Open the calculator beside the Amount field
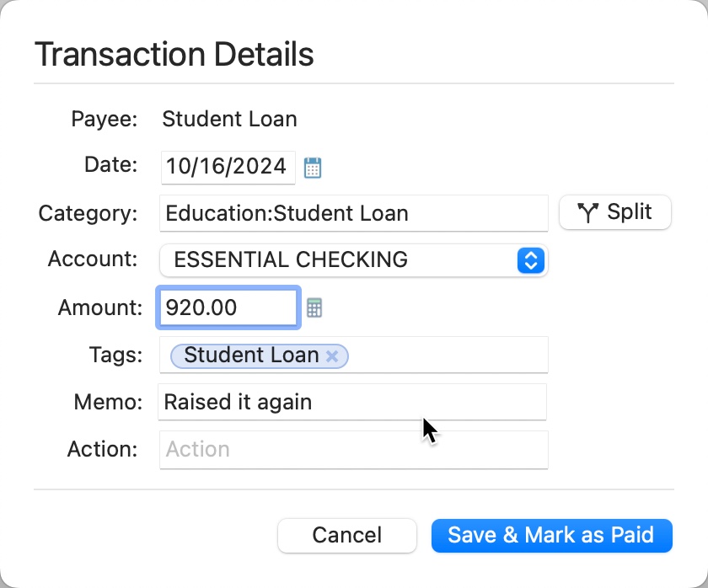The image size is (708, 588). tap(314, 308)
